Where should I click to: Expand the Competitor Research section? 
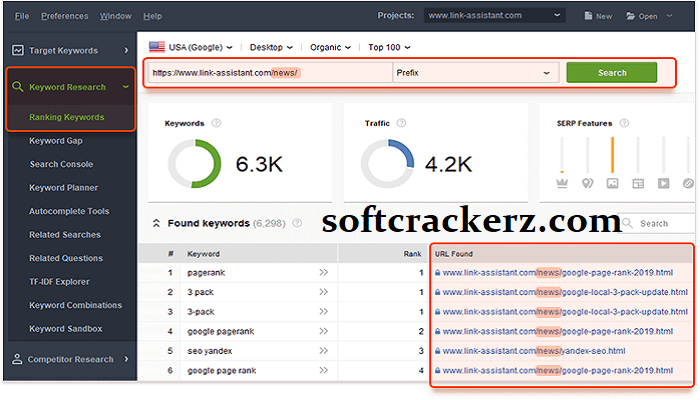(x=126, y=359)
